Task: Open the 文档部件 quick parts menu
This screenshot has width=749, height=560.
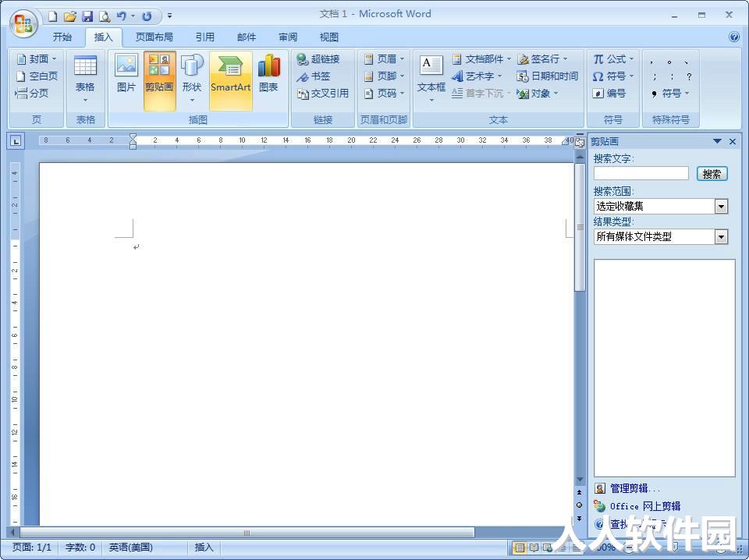Action: [481, 58]
